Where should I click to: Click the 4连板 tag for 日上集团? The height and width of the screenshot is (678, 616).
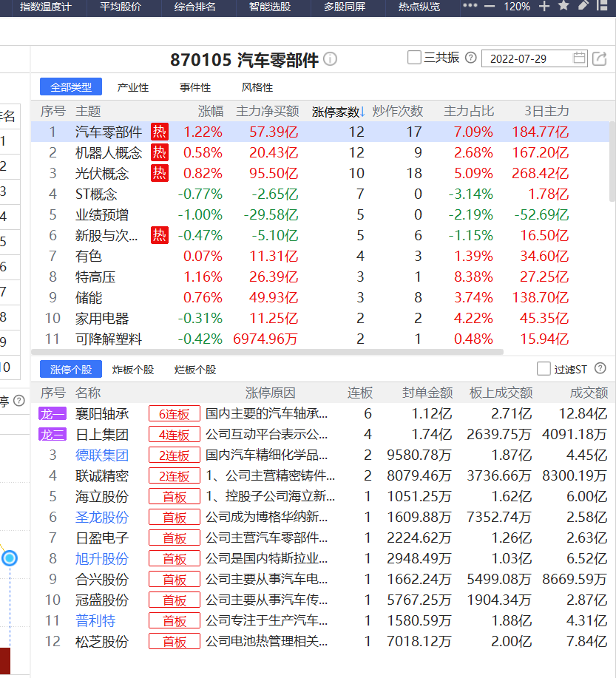175,435
